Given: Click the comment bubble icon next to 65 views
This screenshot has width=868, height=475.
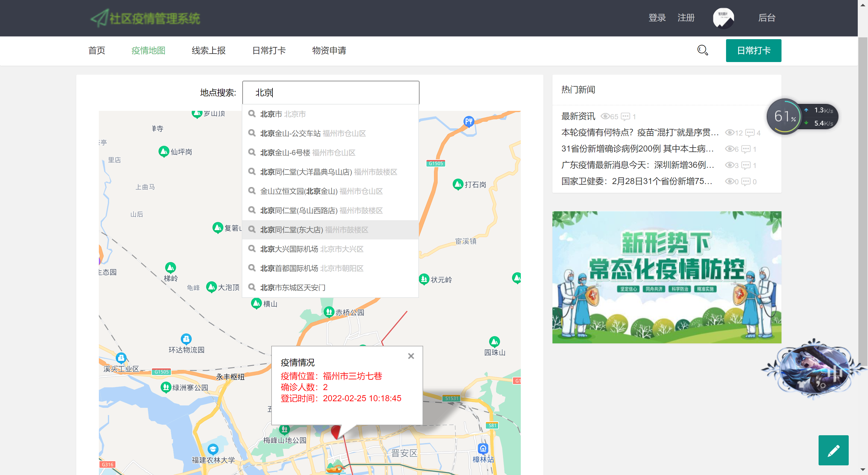Looking at the screenshot, I should (626, 117).
